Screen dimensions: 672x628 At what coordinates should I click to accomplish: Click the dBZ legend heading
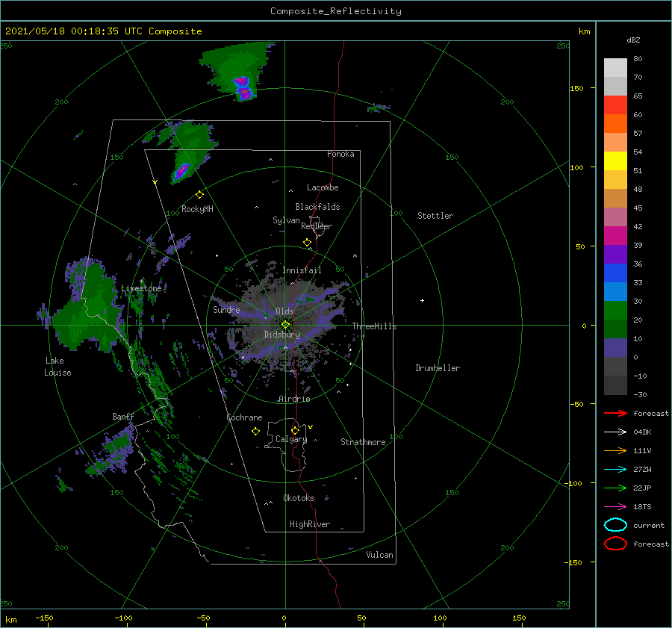click(633, 40)
